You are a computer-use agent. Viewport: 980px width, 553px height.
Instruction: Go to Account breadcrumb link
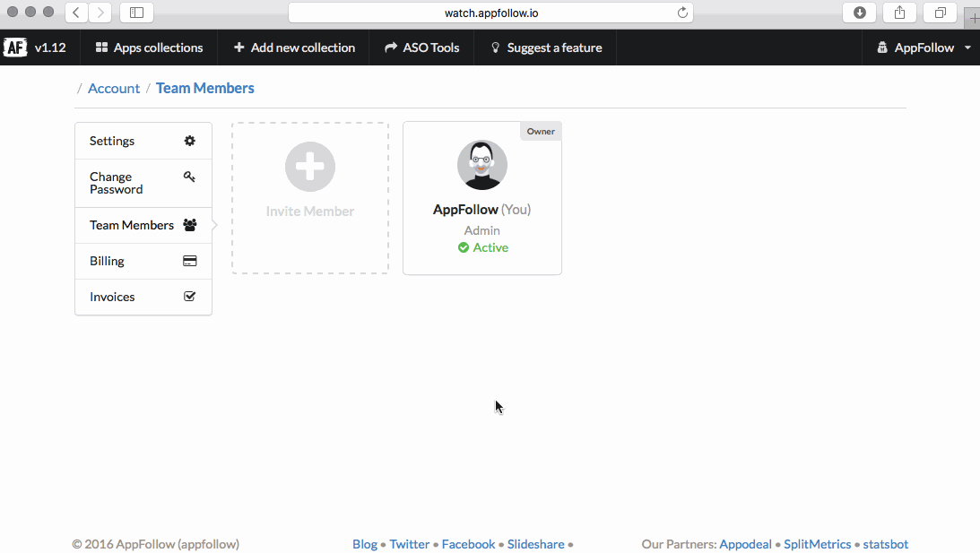(x=114, y=89)
